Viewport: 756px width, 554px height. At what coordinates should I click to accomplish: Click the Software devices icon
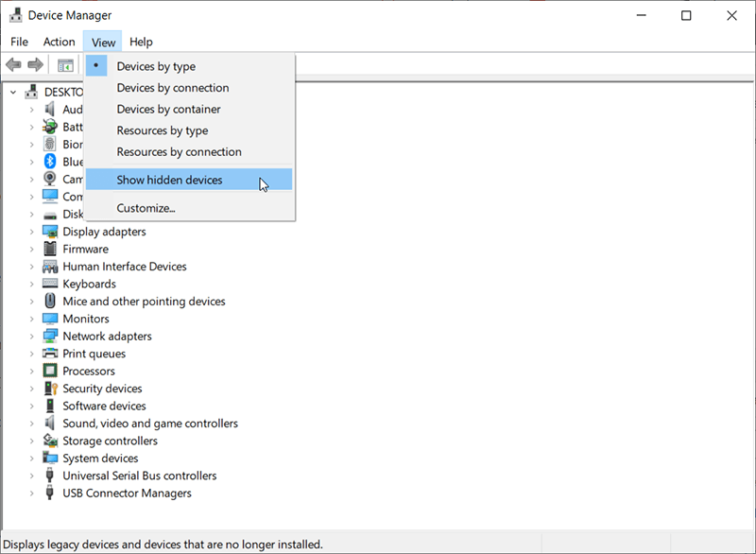click(50, 406)
